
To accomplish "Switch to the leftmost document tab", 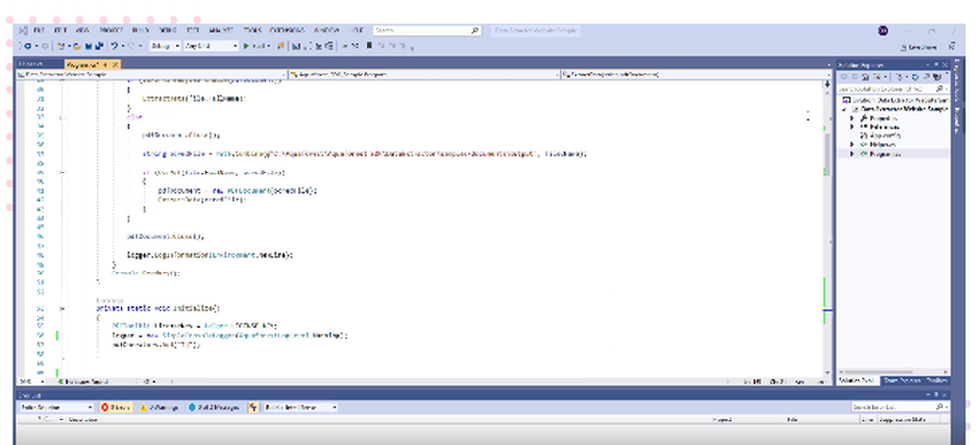I will point(39,65).
